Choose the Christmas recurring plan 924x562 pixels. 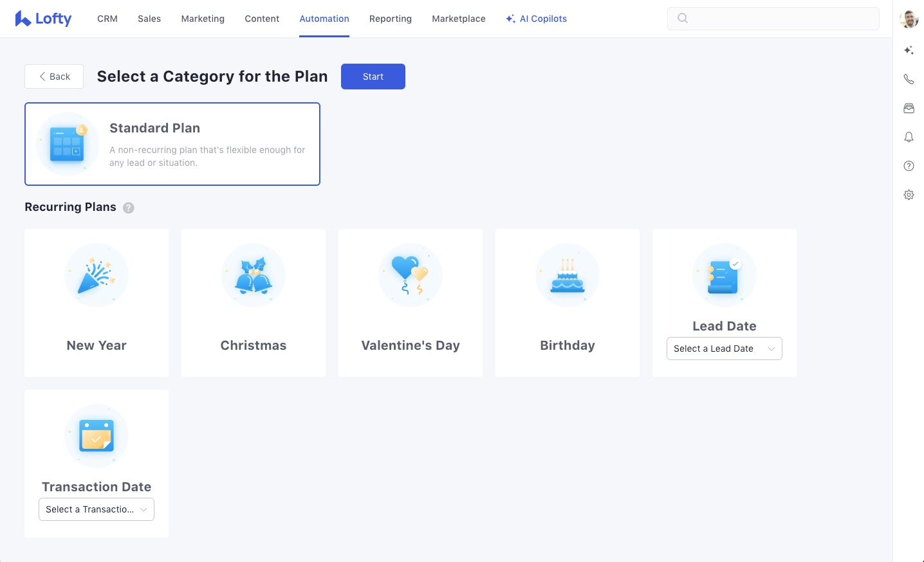[254, 303]
